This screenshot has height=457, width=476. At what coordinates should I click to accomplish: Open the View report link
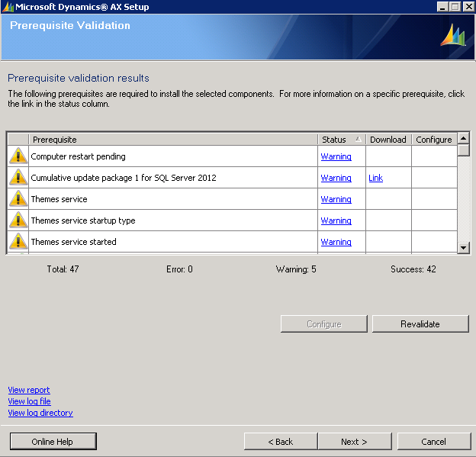29,390
